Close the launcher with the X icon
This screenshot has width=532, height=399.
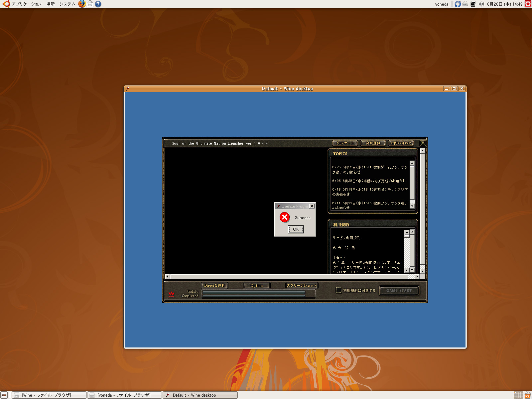(423, 143)
